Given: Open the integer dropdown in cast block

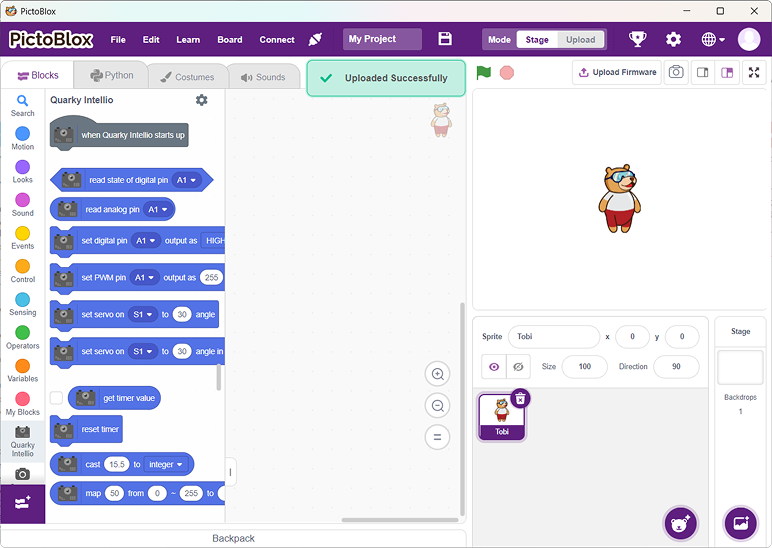Looking at the screenshot, I should (x=167, y=464).
